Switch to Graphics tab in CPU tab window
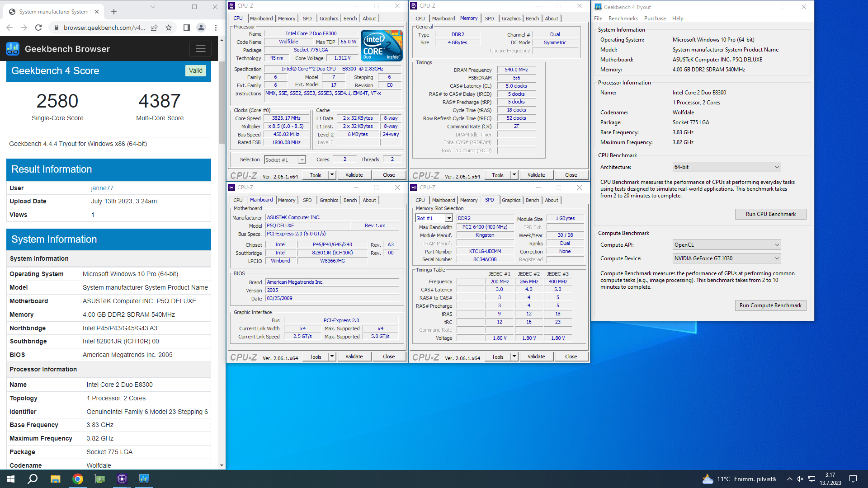Image resolution: width=868 pixels, height=488 pixels. [x=329, y=19]
